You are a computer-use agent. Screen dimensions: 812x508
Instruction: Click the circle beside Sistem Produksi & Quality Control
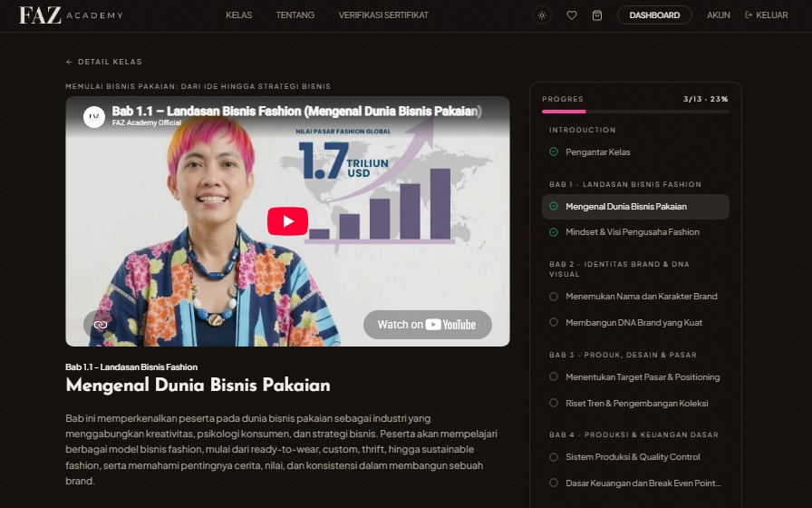[x=554, y=457]
